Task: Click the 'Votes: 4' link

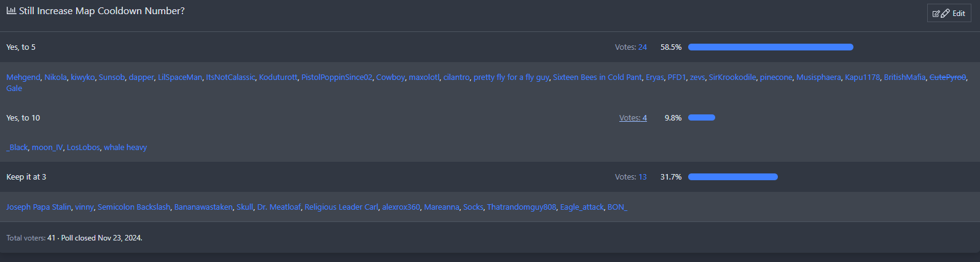Action: point(633,118)
